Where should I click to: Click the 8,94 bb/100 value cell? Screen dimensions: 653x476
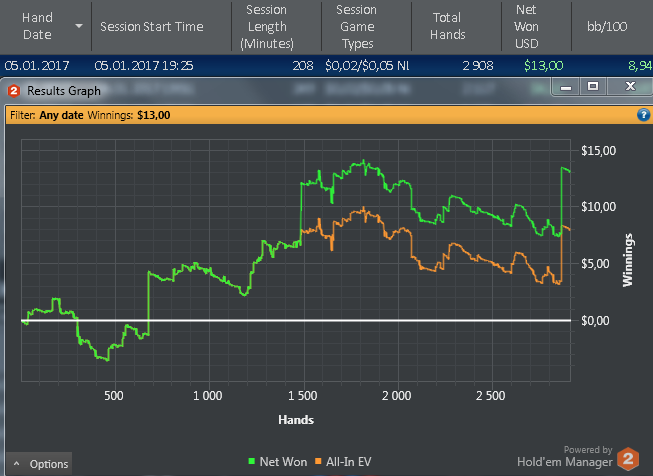point(639,65)
